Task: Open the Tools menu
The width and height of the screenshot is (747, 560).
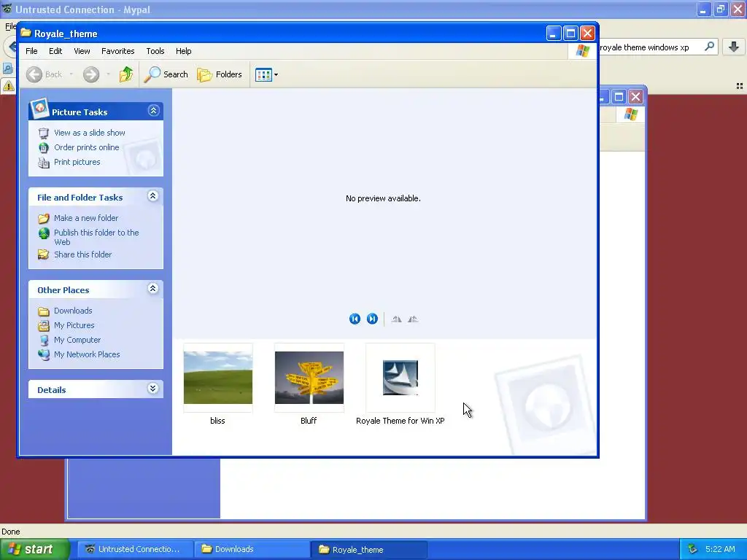Action: 155,51
